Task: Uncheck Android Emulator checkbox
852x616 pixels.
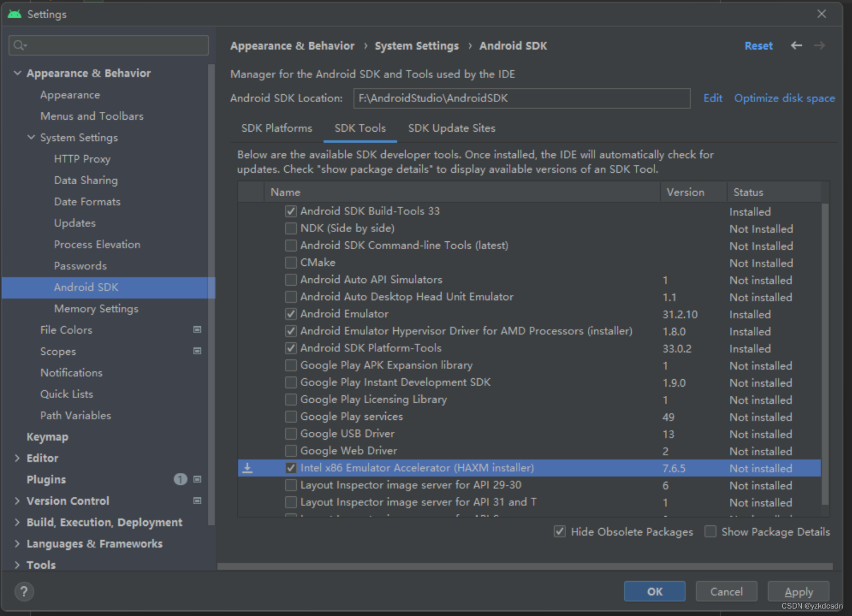Action: [291, 314]
